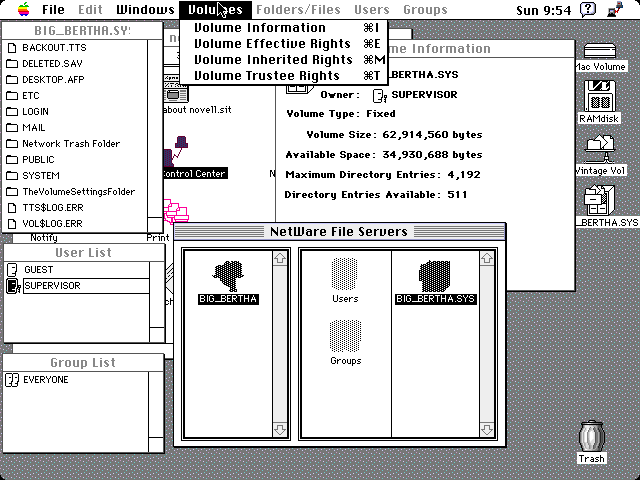
Task: Choose Volume Trustee Rights from menu
Action: [x=267, y=76]
